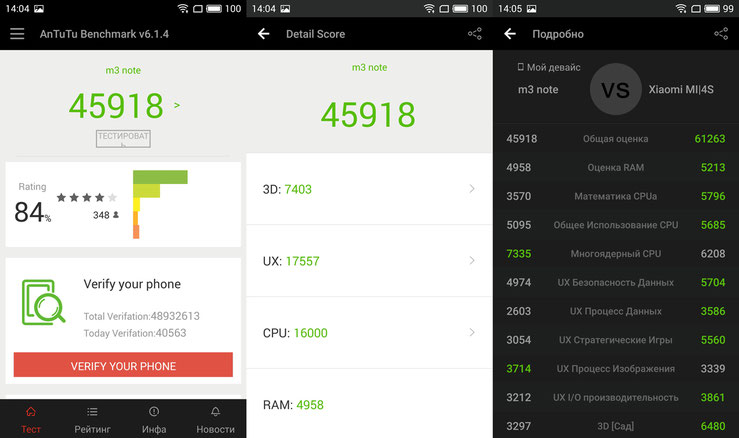Tap the user count icon next to 348
739x438 pixels.
point(116,215)
